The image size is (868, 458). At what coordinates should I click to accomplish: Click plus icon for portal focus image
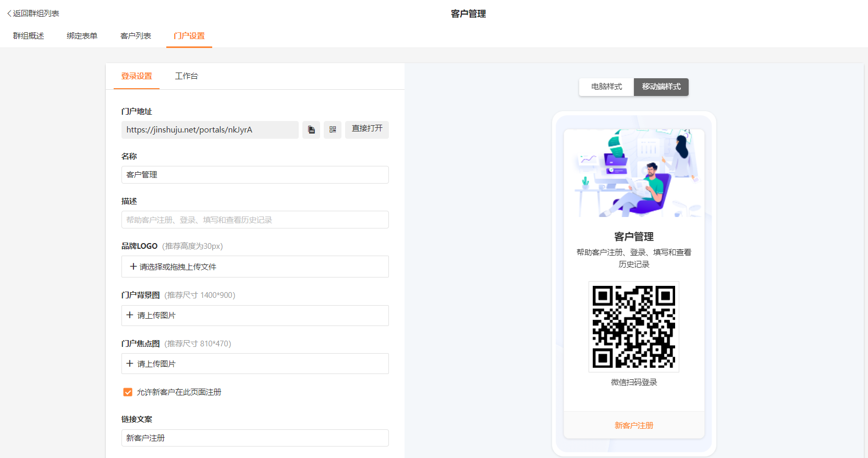point(130,364)
